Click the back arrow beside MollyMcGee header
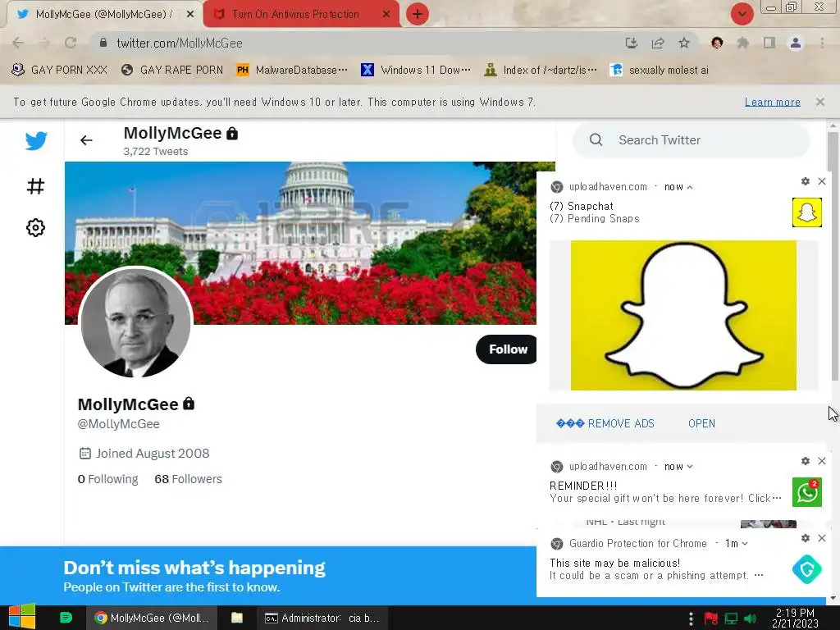840x630 pixels. pos(86,140)
